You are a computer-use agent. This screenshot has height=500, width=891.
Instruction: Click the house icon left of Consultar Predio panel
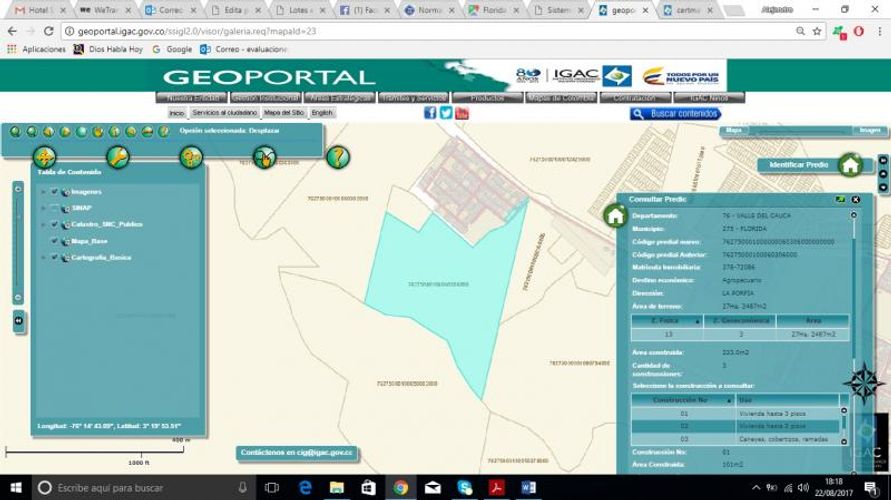pyautogui.click(x=615, y=216)
